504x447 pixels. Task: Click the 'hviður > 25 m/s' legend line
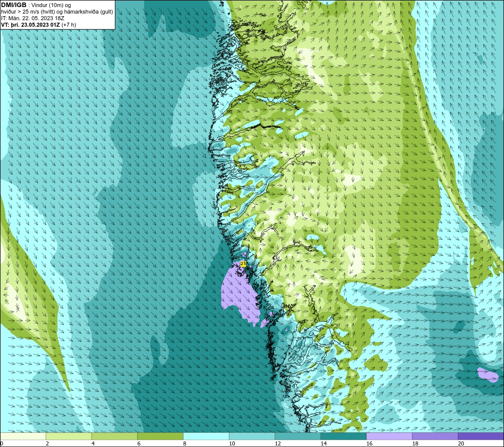pos(57,12)
